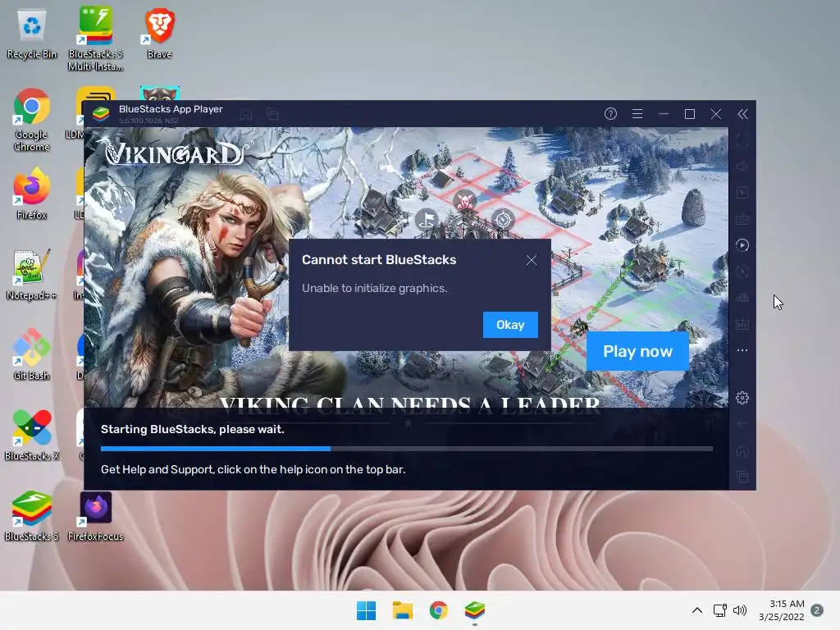Select the Brave desktop shortcut

coord(159,33)
